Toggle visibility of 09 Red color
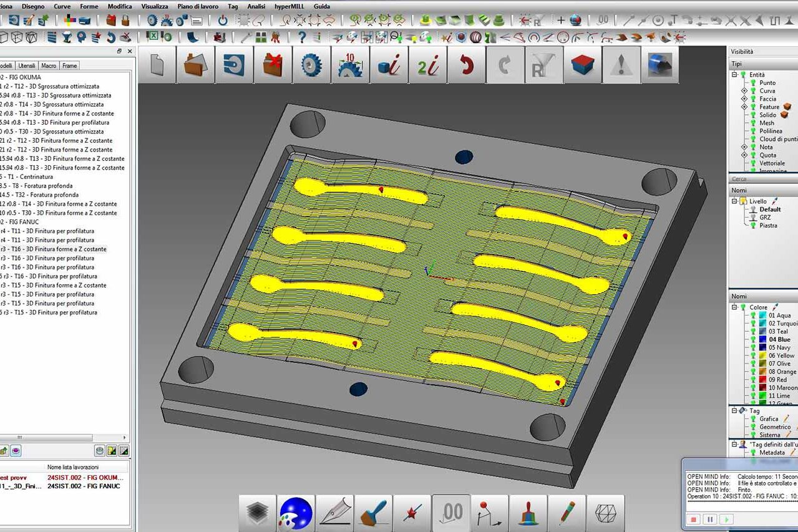The image size is (798, 532). pyautogui.click(x=753, y=380)
